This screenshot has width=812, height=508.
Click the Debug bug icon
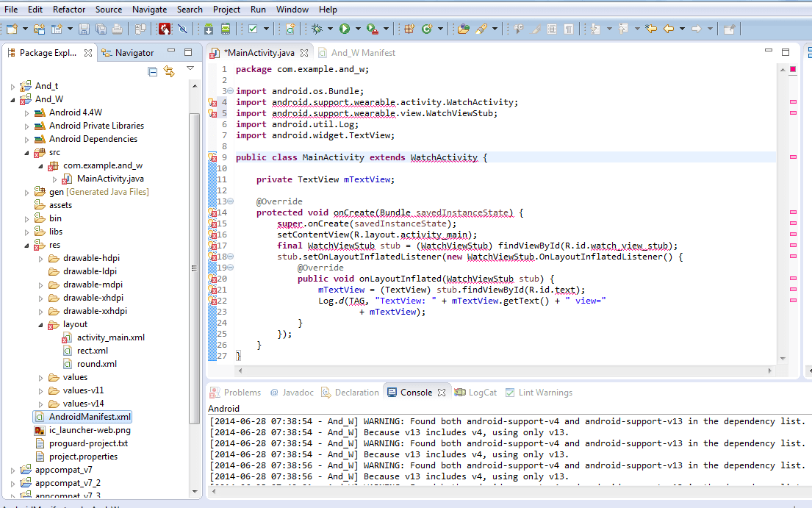click(x=317, y=29)
